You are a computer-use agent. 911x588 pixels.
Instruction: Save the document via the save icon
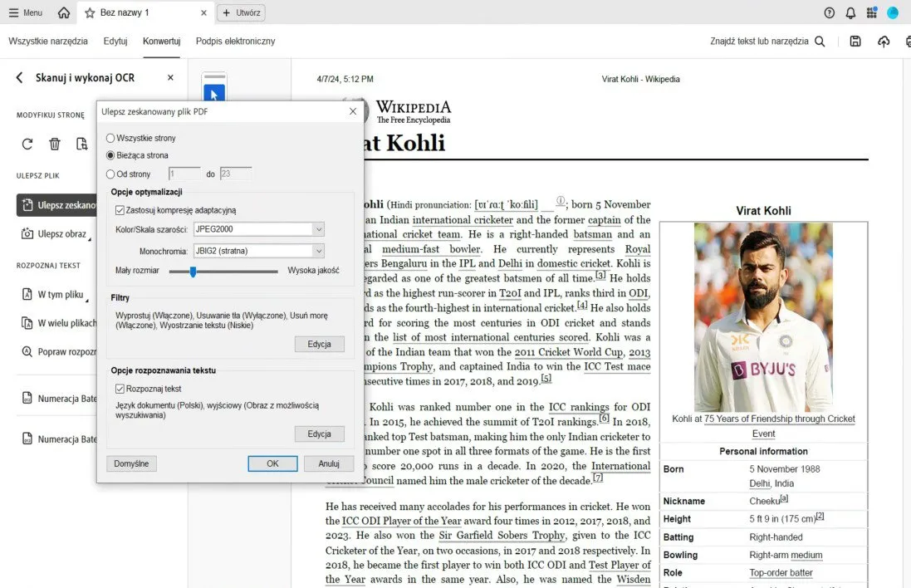[x=855, y=40]
